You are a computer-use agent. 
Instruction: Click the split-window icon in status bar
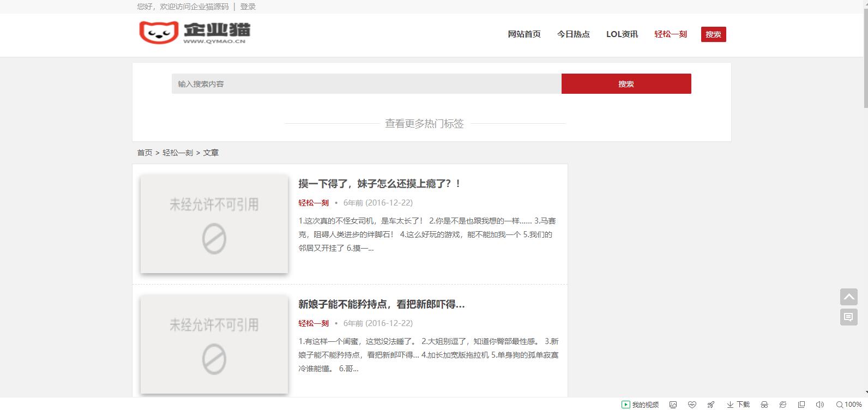coord(801,405)
